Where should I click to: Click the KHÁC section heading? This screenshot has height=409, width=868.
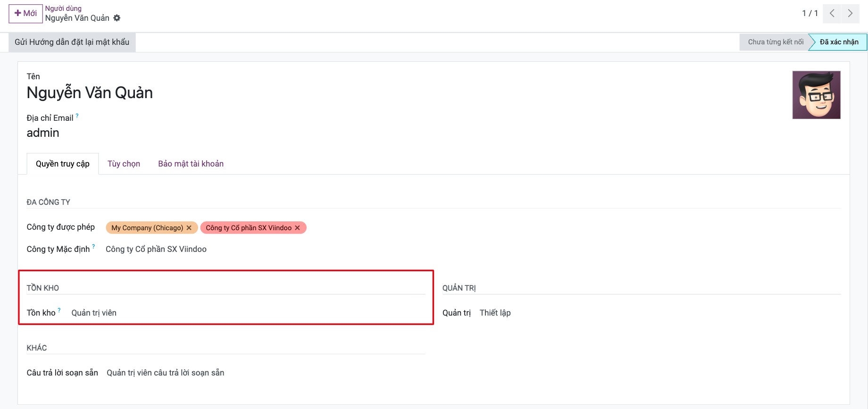(x=37, y=348)
